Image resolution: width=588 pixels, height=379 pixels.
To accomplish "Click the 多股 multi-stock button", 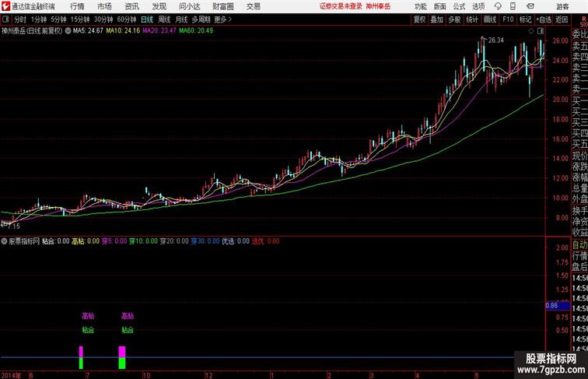I will pos(454,19).
